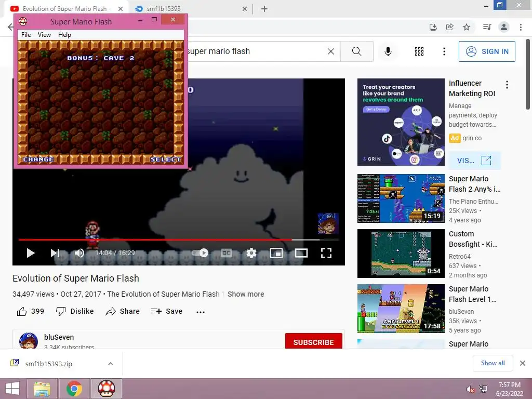Image resolution: width=532 pixels, height=399 pixels.
Task: Close the smf1b15393 tab
Action: (245, 9)
